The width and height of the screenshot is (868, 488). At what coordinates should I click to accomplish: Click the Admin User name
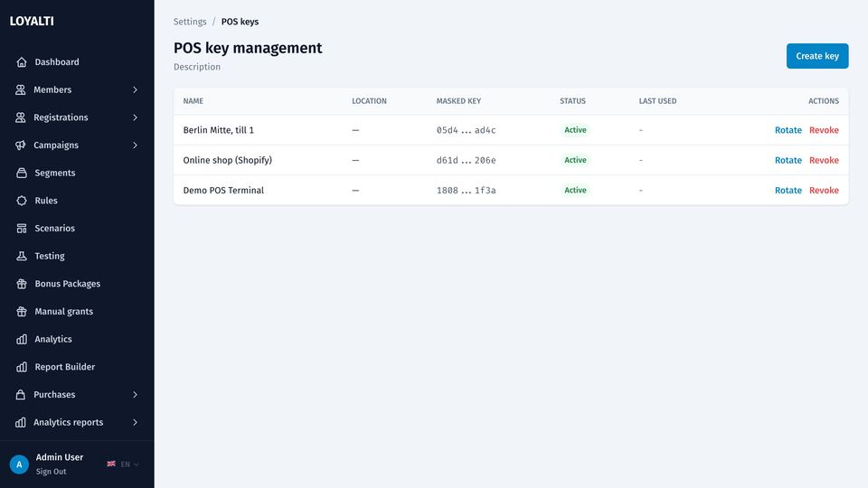[x=60, y=457]
